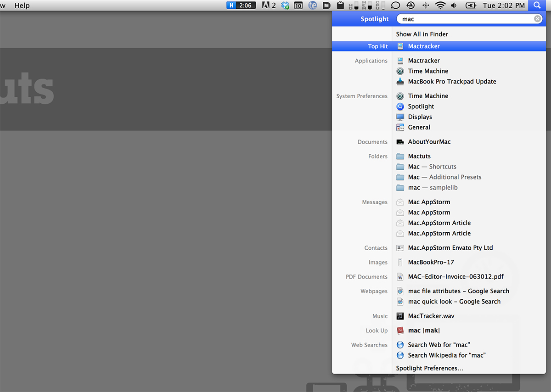Click the Adobe updater menu bar icon
The image size is (551, 392).
[x=269, y=6]
